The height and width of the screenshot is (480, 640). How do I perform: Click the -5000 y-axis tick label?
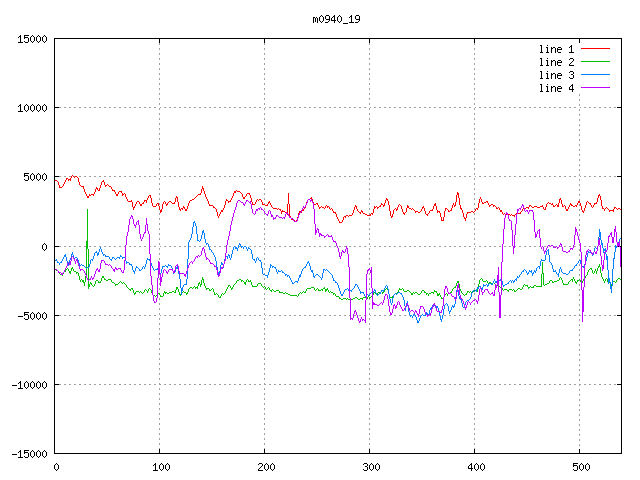pyautogui.click(x=32, y=315)
